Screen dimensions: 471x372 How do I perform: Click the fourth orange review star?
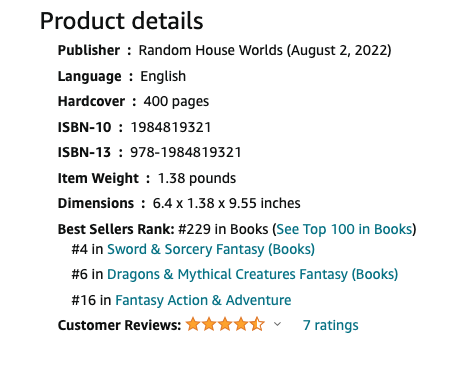pos(241,324)
